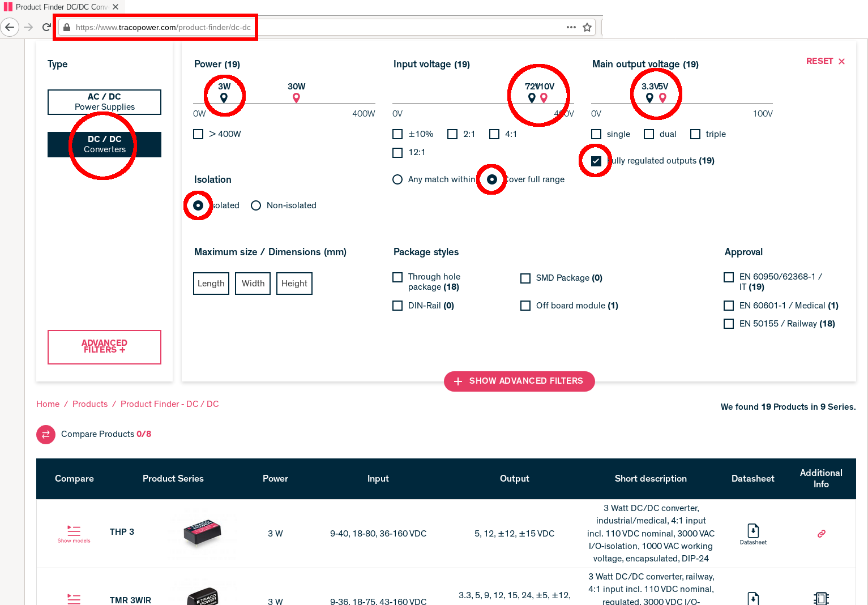Click the Compare Products swap icon

pyautogui.click(x=46, y=434)
